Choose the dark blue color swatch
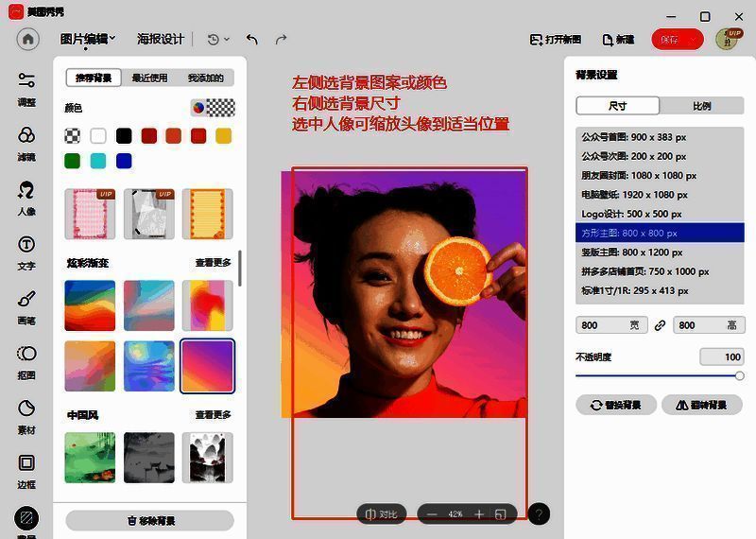This screenshot has height=539, width=756. (124, 161)
